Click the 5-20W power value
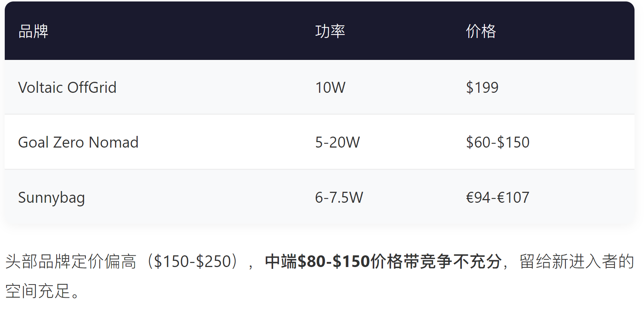 337,142
